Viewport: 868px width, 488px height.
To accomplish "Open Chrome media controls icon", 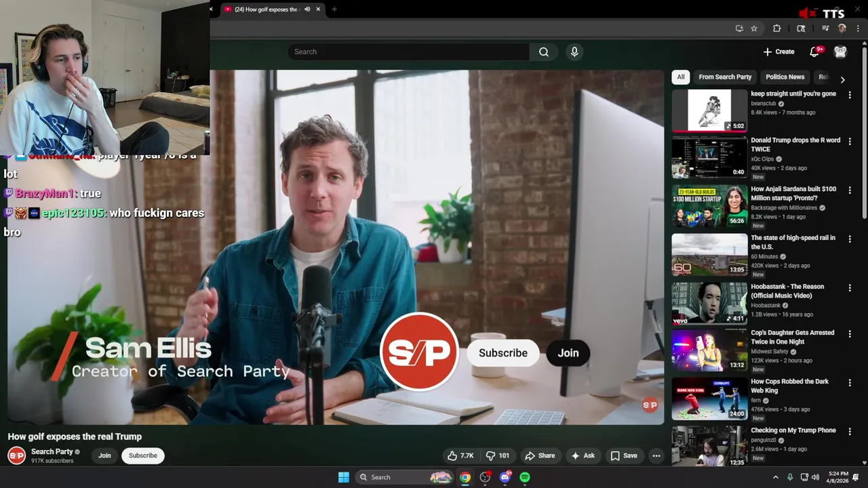I will pyautogui.click(x=825, y=28).
